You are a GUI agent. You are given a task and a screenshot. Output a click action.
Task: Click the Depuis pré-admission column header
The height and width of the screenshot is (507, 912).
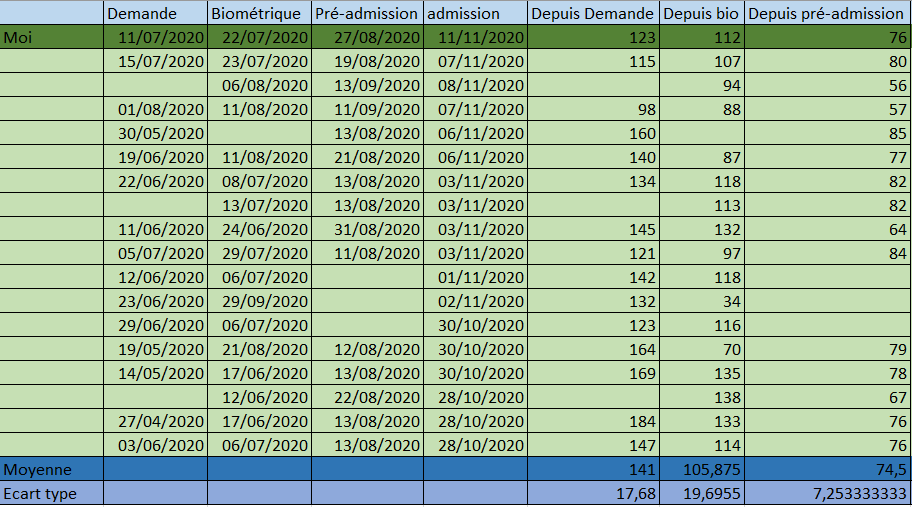[x=827, y=13]
